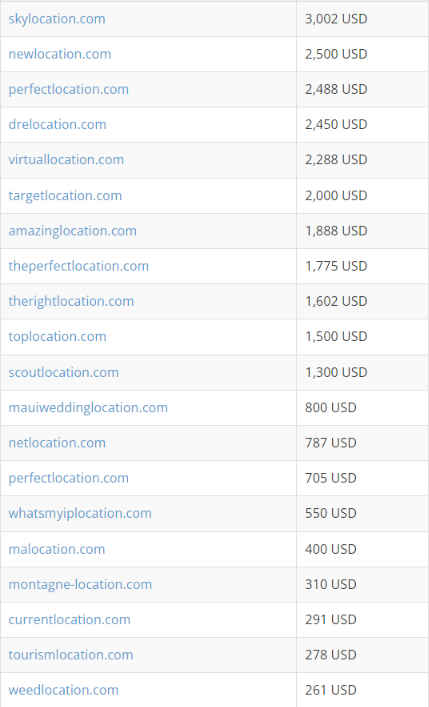Click the newlocation.com domain link
Screen dimensions: 429x707
pyautogui.click(x=60, y=54)
